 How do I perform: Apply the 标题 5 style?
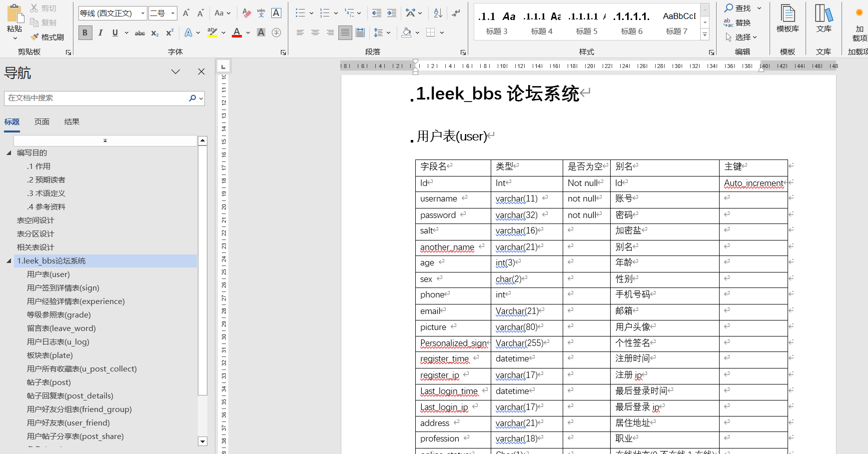pos(587,22)
